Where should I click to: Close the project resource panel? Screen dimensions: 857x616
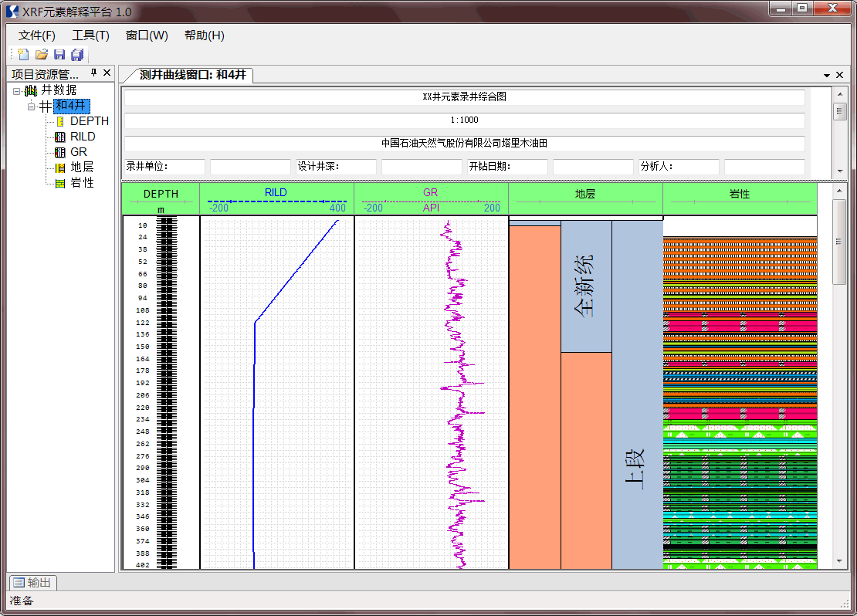coord(107,73)
